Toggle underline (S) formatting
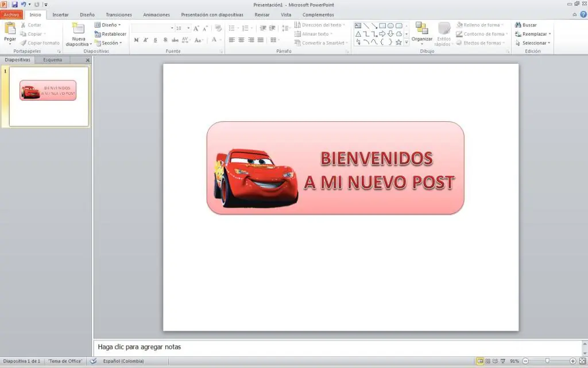588x368 pixels. tap(155, 40)
